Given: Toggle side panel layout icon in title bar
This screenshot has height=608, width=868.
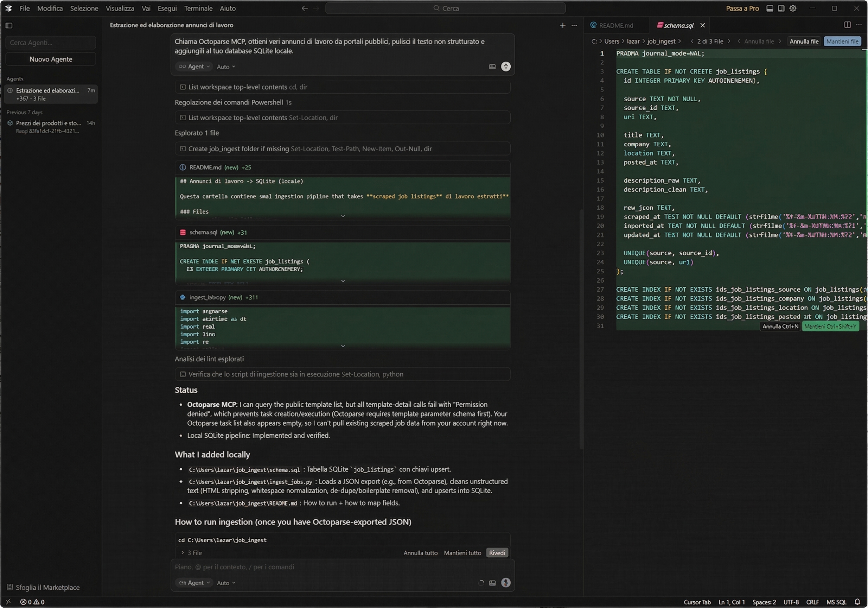Looking at the screenshot, I should coord(781,8).
